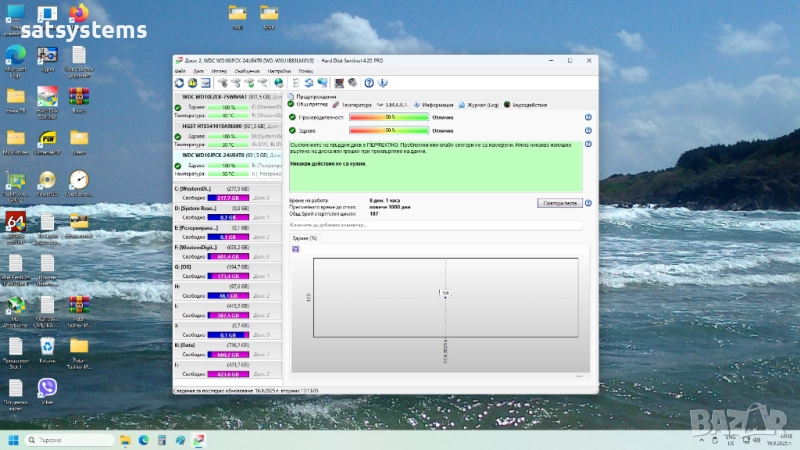Open the Recycle Bin on the desktop
The width and height of the screenshot is (800, 450).
(47, 346)
